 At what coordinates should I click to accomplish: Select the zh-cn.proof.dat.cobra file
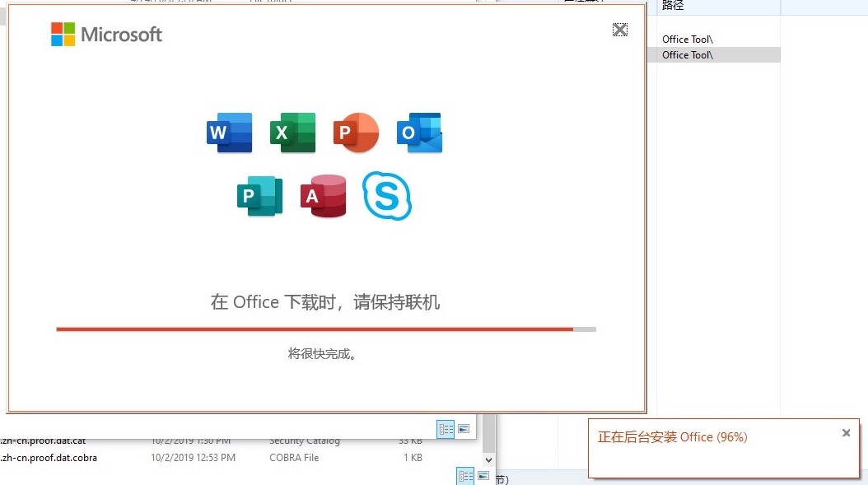[x=49, y=458]
